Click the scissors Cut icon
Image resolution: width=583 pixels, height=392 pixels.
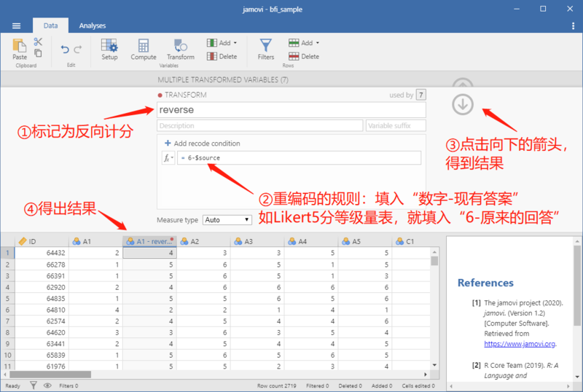(38, 42)
